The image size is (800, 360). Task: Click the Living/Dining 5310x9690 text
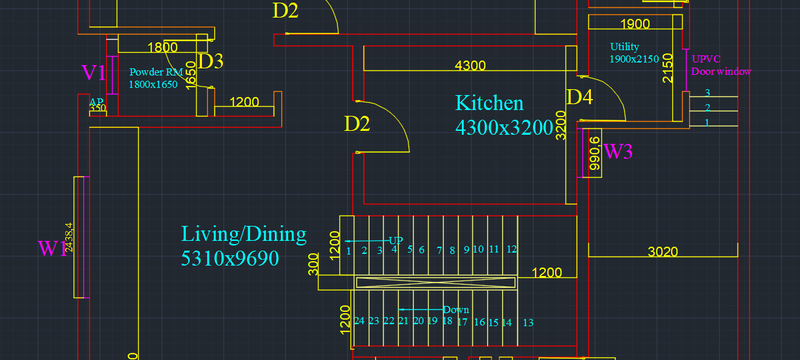click(x=244, y=246)
